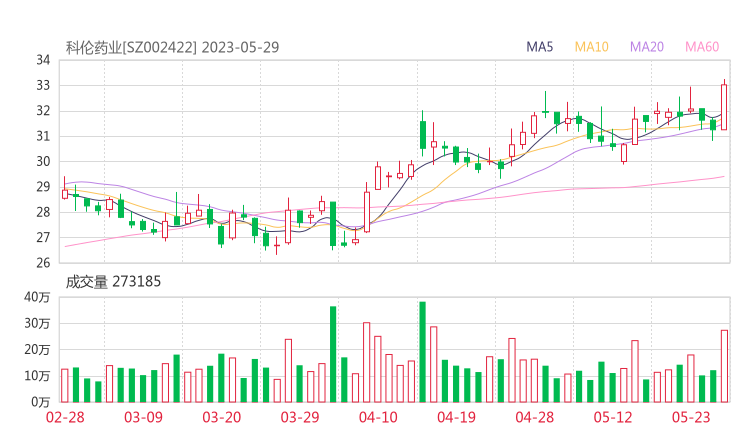Click the 0万 volume axis label
This screenshot has width=740, height=440.
click(x=41, y=402)
